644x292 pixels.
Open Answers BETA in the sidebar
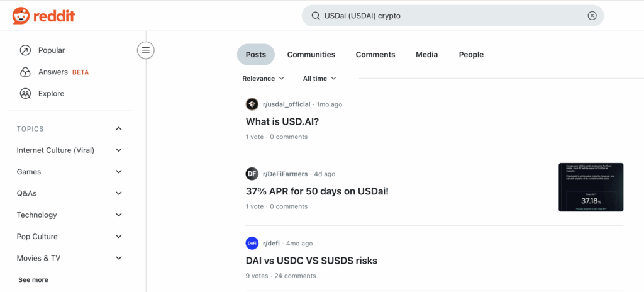click(x=54, y=72)
